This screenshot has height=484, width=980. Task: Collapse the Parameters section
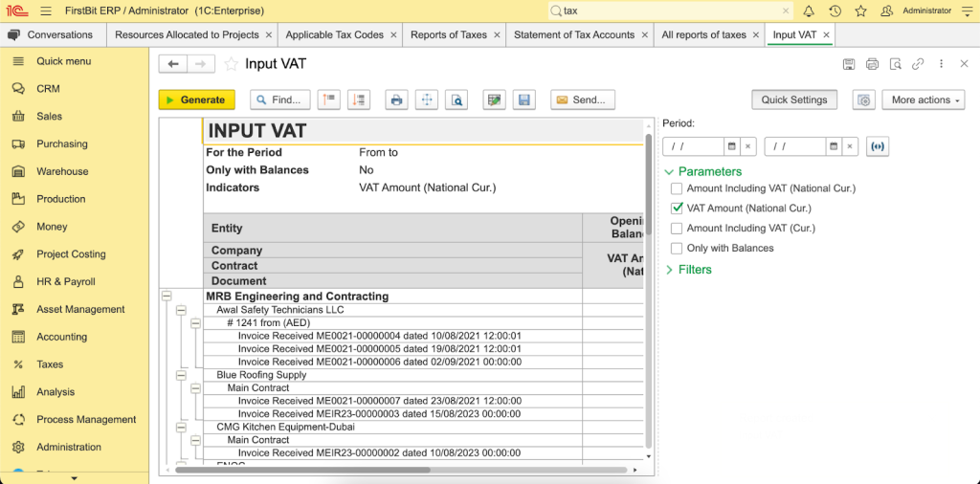669,172
